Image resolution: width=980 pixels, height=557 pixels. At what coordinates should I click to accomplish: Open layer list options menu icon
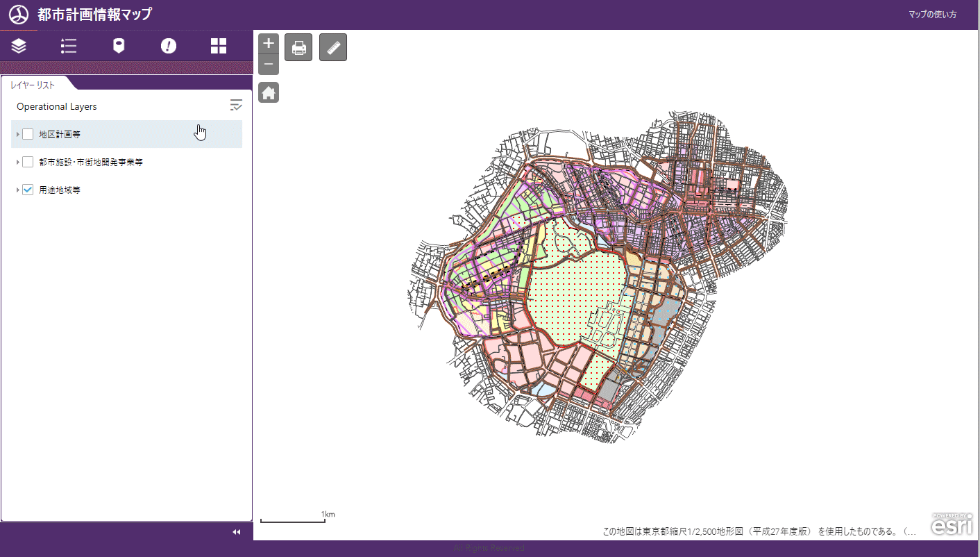[x=237, y=106]
